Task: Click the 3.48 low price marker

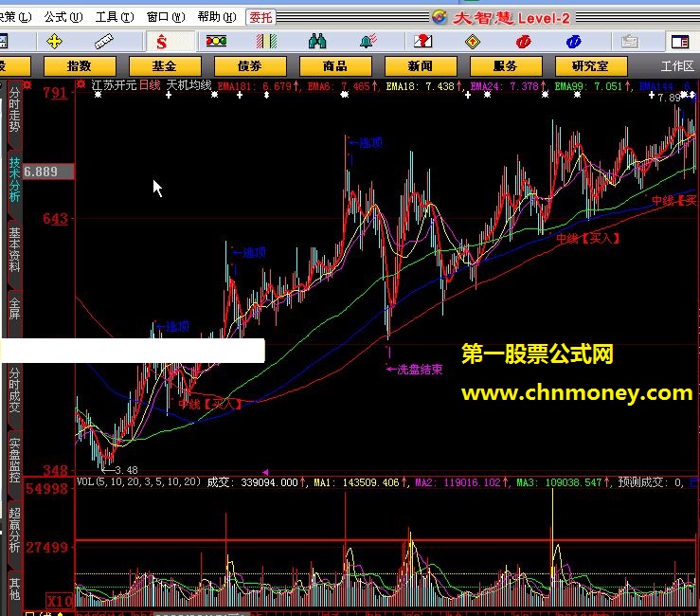Action: coord(120,470)
